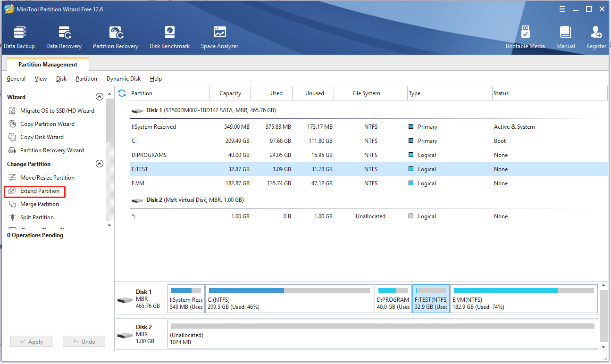Select the Unallocated 1024 MB block
This screenshot has width=611, height=364.
pyautogui.click(x=383, y=334)
